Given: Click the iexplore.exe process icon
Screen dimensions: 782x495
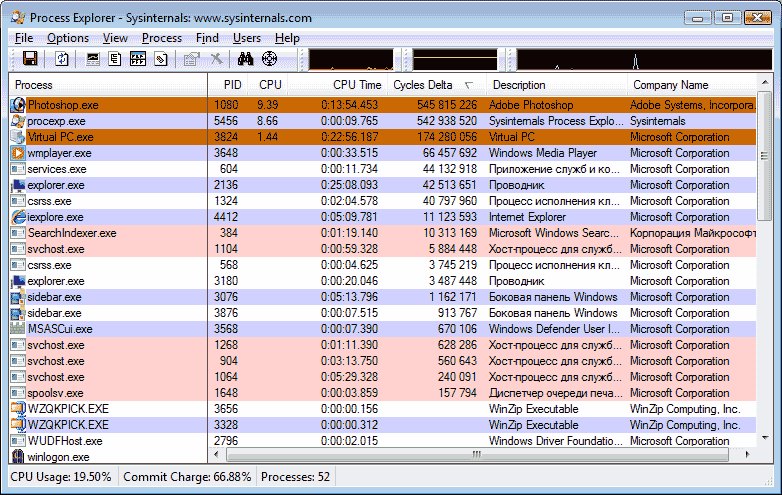Looking at the screenshot, I should pos(18,217).
